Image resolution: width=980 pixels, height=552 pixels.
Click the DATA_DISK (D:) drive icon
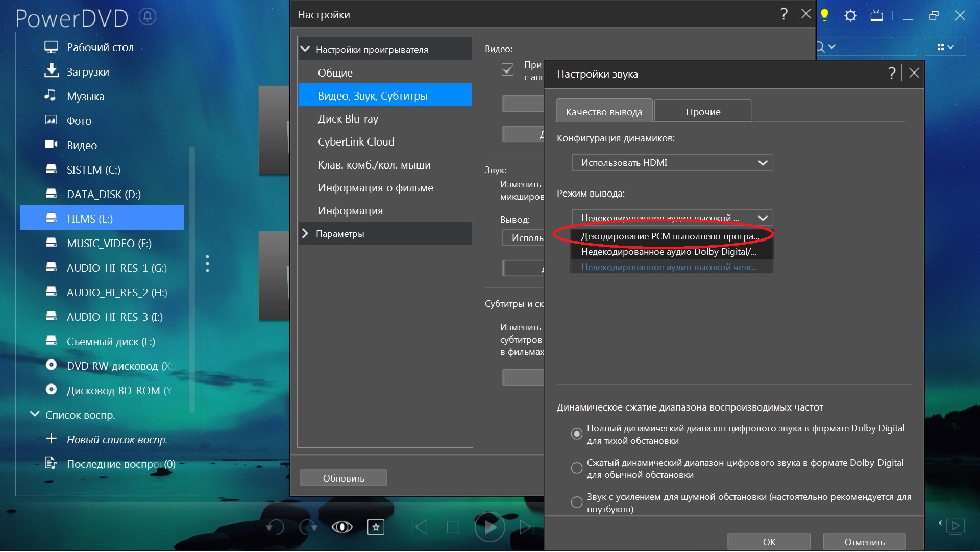(51, 194)
